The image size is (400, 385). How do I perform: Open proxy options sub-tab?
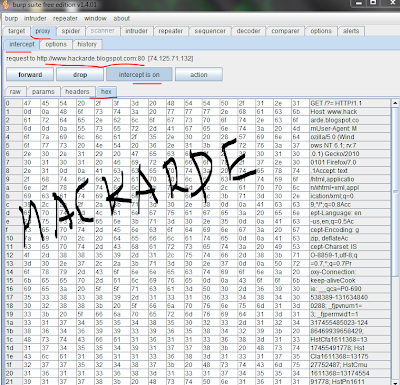click(x=56, y=44)
